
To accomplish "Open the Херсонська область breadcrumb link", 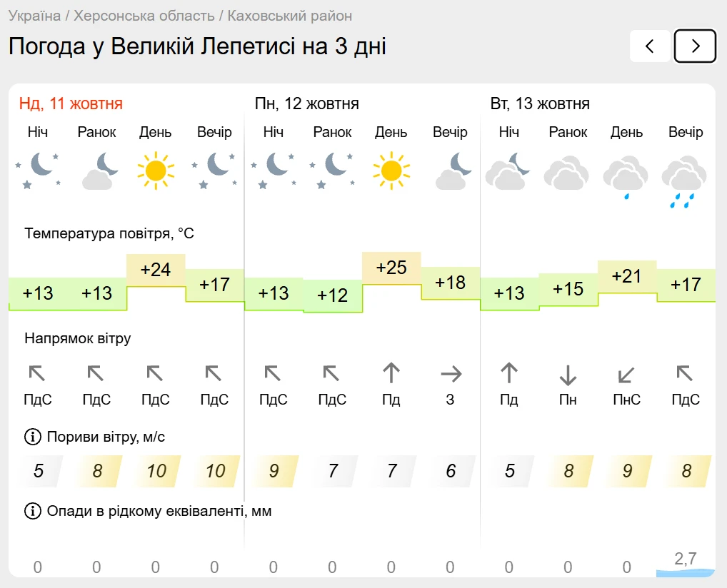I will (144, 16).
